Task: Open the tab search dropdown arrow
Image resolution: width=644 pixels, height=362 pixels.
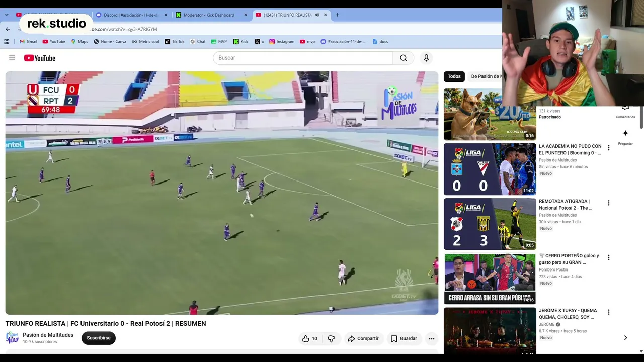Action: click(x=7, y=15)
